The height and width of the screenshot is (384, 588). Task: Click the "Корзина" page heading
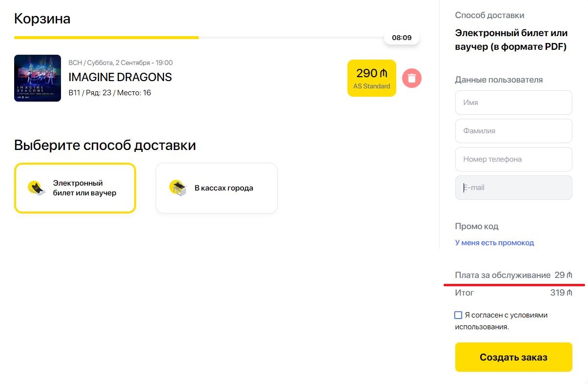[42, 19]
